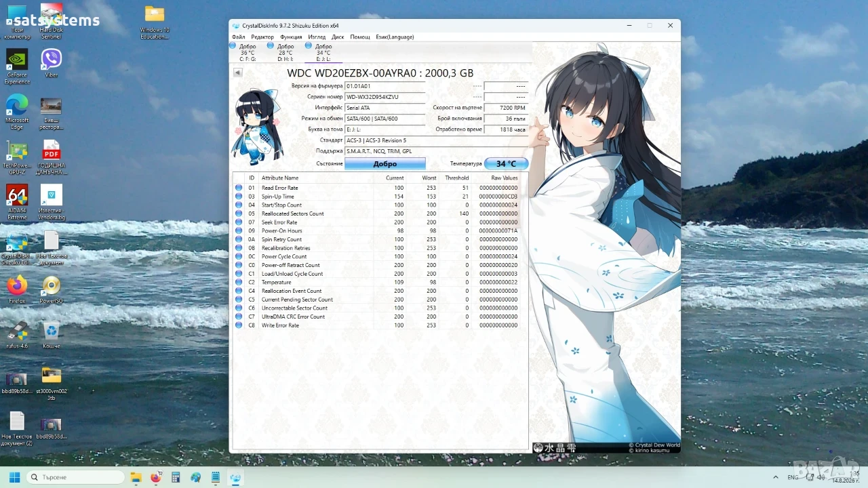
Task: Select the Power-On Hours attribute row
Action: [x=380, y=230]
